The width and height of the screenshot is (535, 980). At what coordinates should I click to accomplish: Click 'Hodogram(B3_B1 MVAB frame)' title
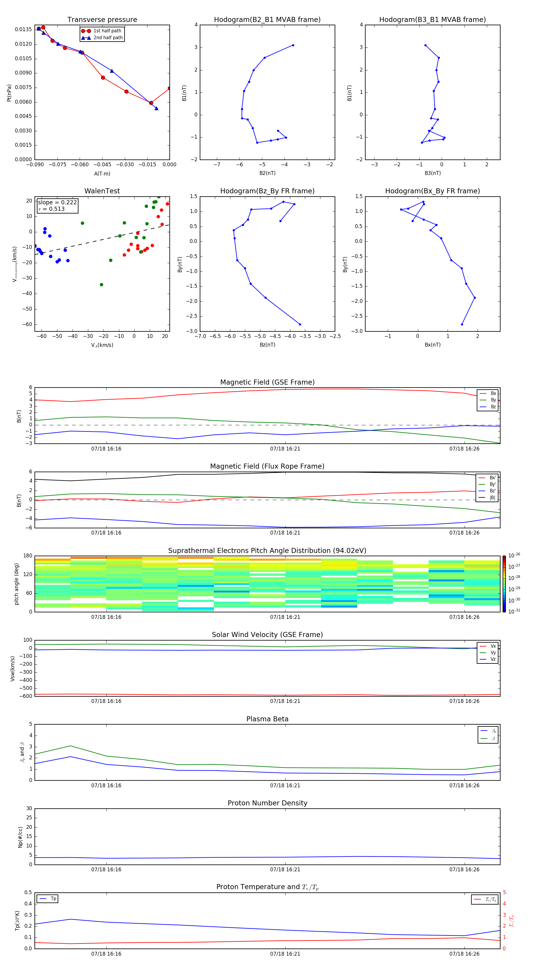[432, 20]
